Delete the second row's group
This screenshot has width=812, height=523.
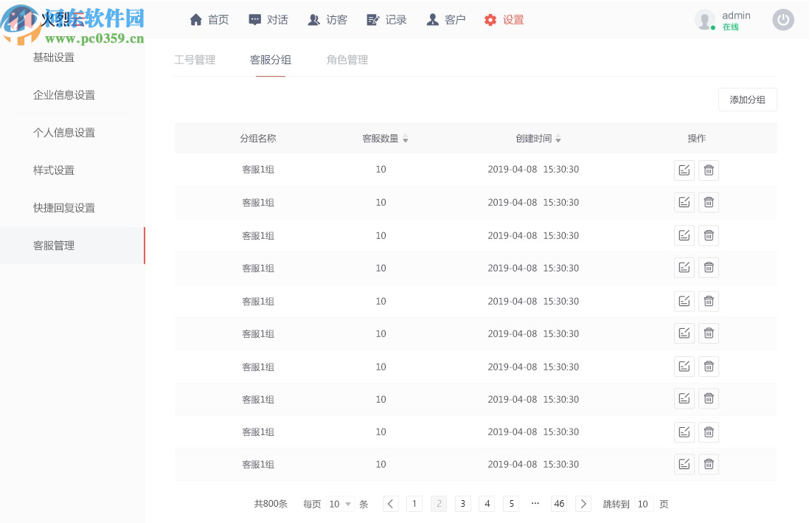coord(709,202)
